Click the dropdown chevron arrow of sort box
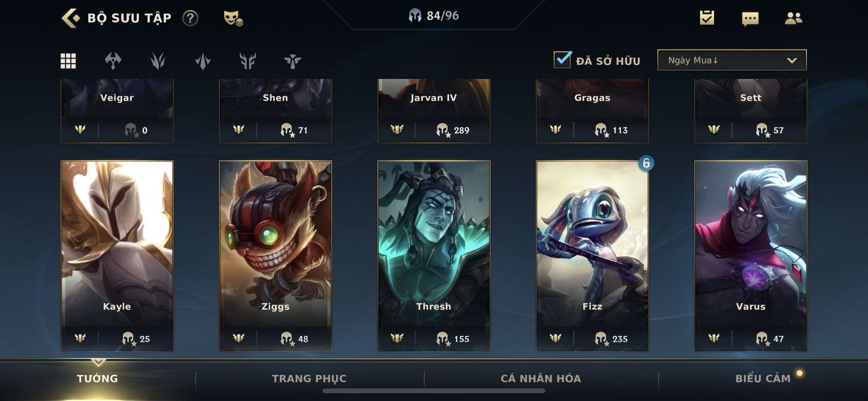 coord(792,61)
